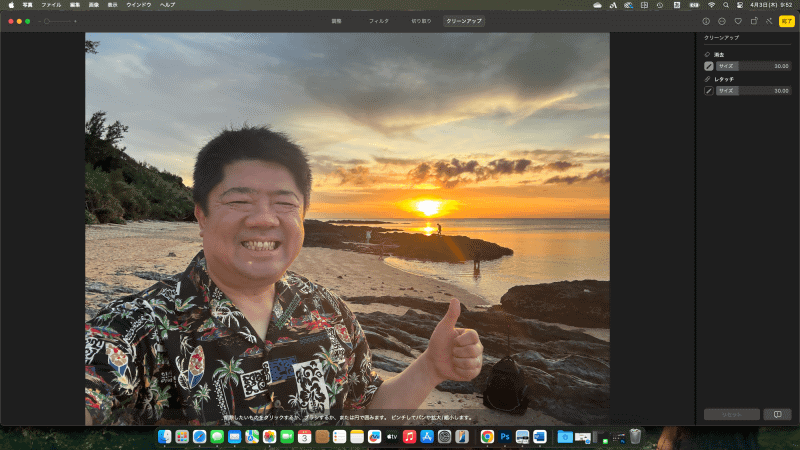
Task: Click the zoom-in plus beside zoom slider
Action: (x=76, y=21)
